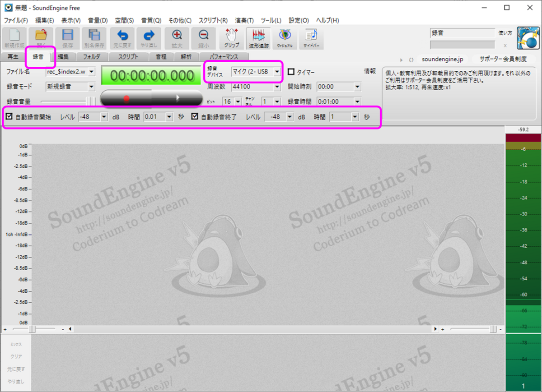Screen dimensions: 542x392
Task: Click the クリア button in lower panel
Action: coord(16,356)
